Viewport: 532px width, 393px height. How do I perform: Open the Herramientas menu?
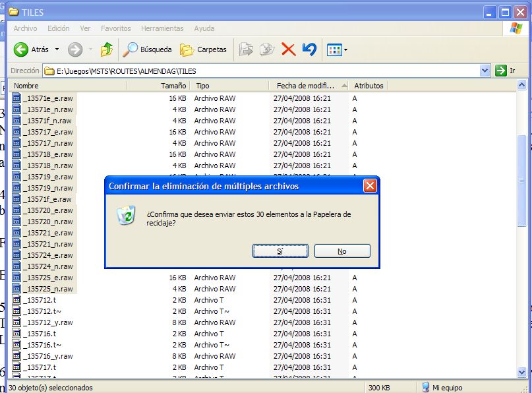pyautogui.click(x=162, y=28)
